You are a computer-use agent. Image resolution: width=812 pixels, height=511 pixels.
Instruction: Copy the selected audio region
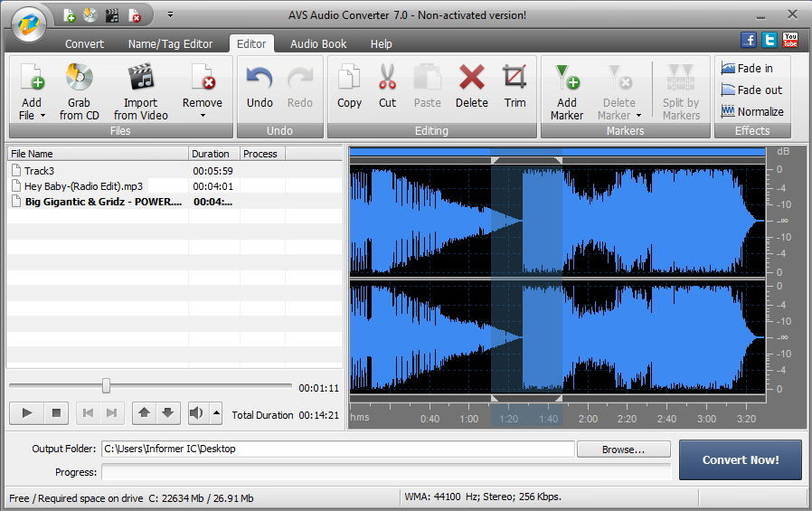point(349,87)
